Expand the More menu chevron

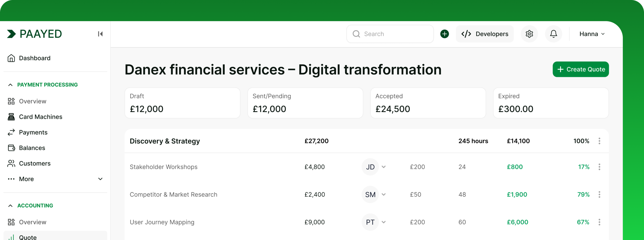(100, 179)
